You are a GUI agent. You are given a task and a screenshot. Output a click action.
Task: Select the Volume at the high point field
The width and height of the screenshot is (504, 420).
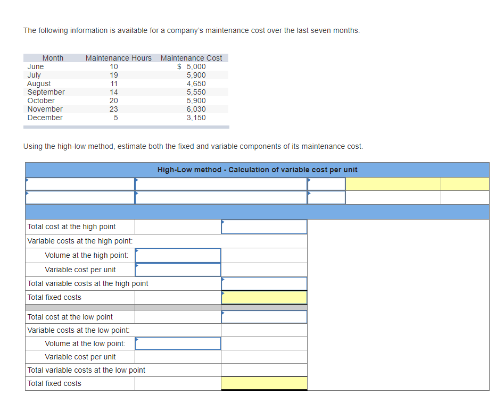pos(178,255)
